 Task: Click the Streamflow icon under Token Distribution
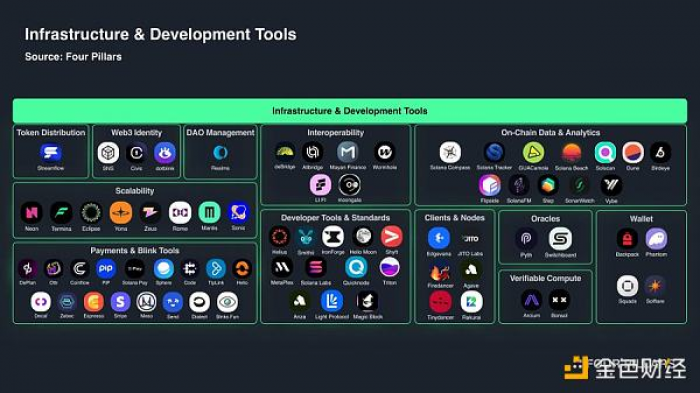click(51, 153)
